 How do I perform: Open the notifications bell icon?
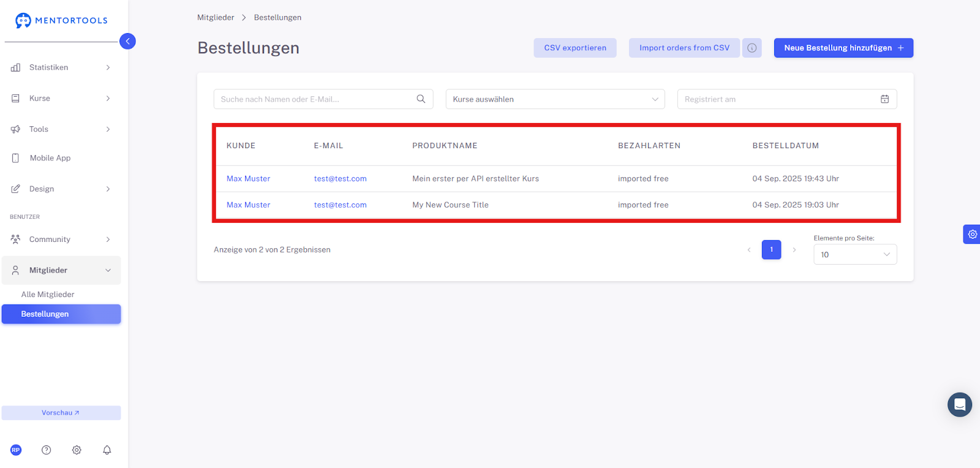coord(107,450)
